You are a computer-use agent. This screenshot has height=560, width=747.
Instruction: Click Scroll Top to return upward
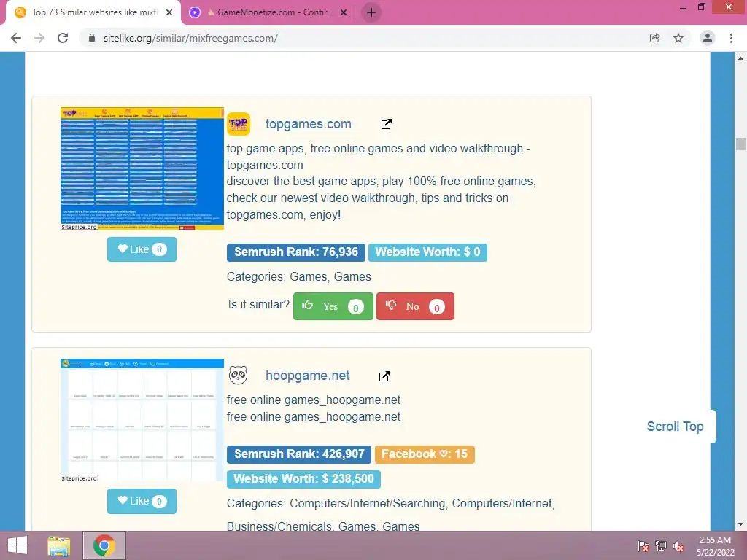[x=675, y=426]
